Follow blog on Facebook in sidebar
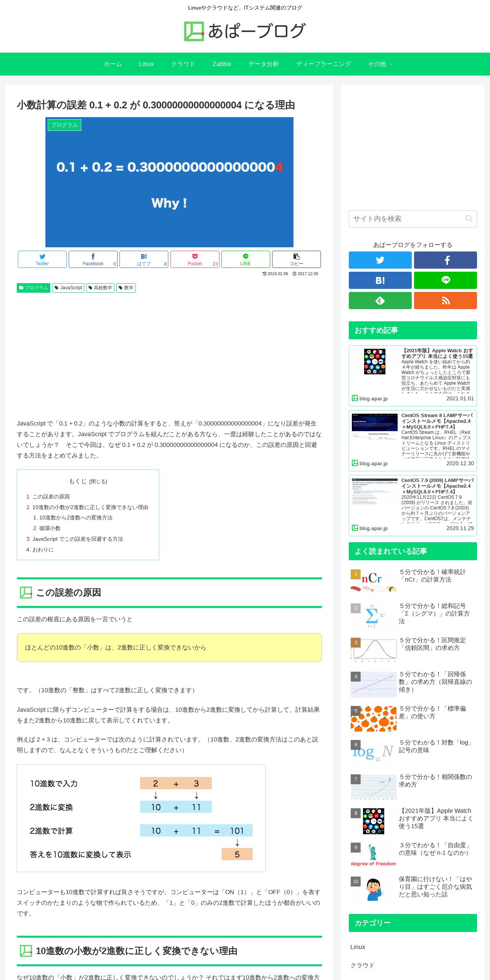Image resolution: width=490 pixels, height=980 pixels. 445,260
